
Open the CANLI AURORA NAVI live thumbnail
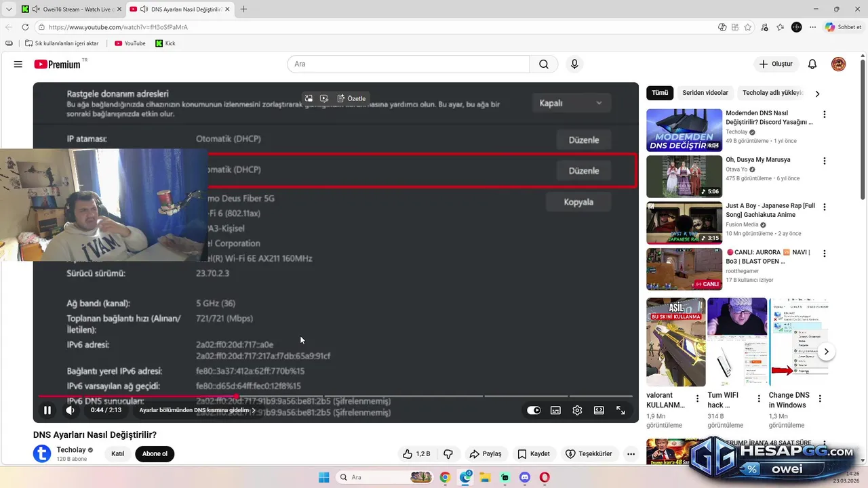(684, 269)
